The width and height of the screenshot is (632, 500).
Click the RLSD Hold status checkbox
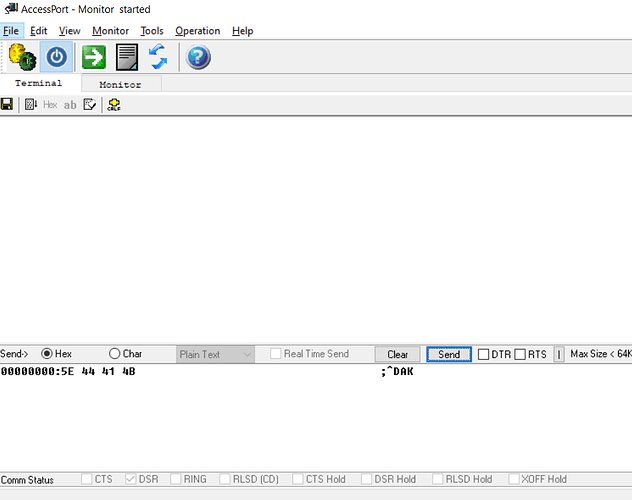click(x=437, y=479)
